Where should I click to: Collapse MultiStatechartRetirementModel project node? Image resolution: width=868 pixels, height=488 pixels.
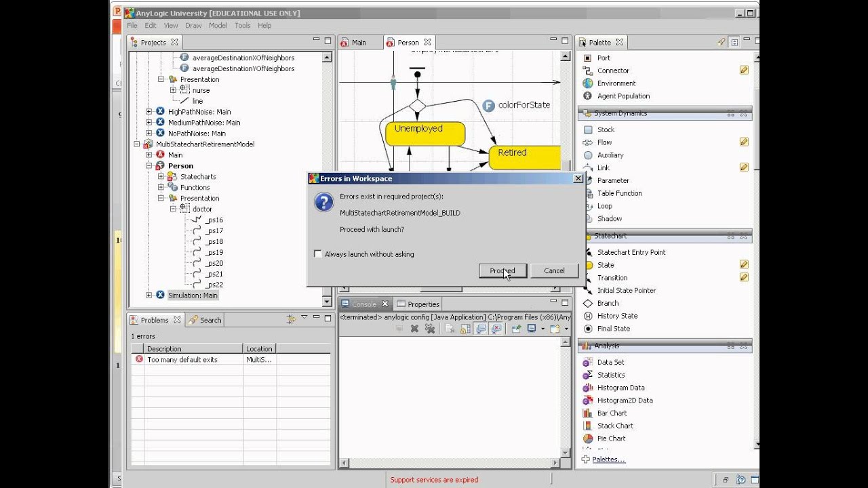point(137,144)
